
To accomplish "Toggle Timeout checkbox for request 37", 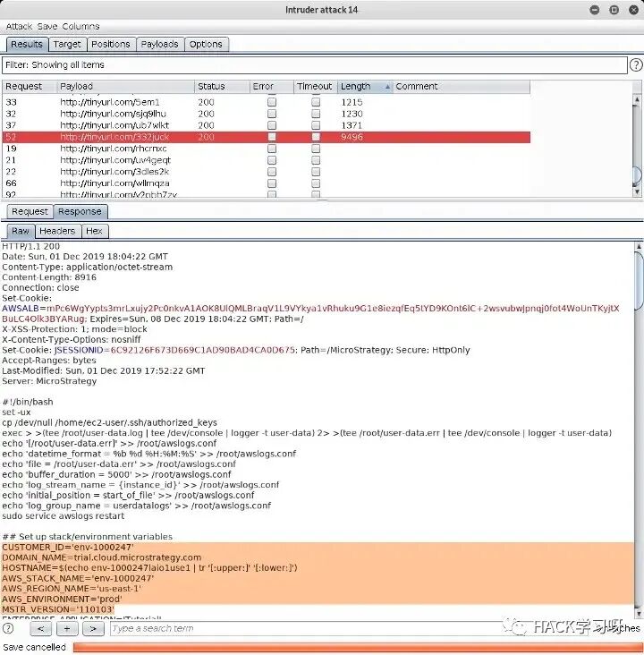I will 316,125.
